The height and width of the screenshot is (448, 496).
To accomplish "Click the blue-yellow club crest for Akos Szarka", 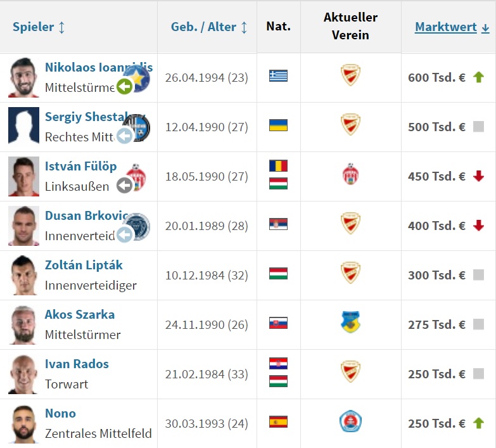I will 350,322.
